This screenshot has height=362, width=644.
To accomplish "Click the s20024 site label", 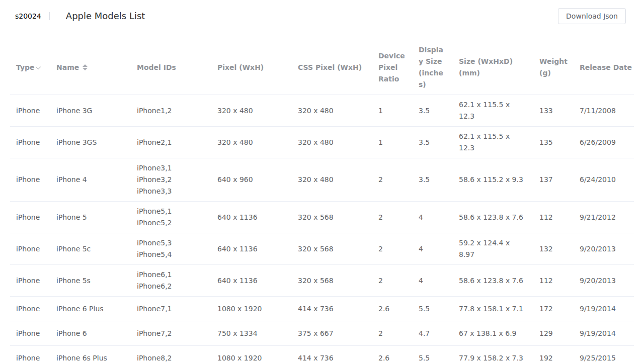I will (x=28, y=16).
